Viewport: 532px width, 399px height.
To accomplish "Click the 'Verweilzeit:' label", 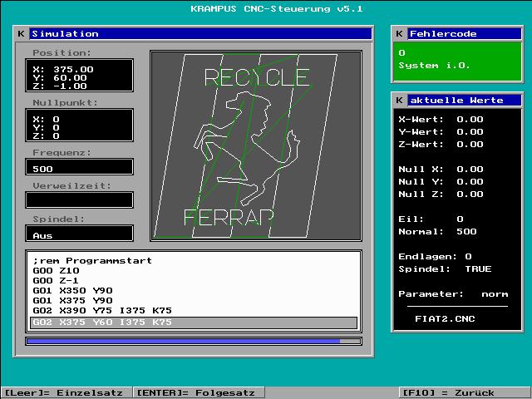I will pos(72,186).
